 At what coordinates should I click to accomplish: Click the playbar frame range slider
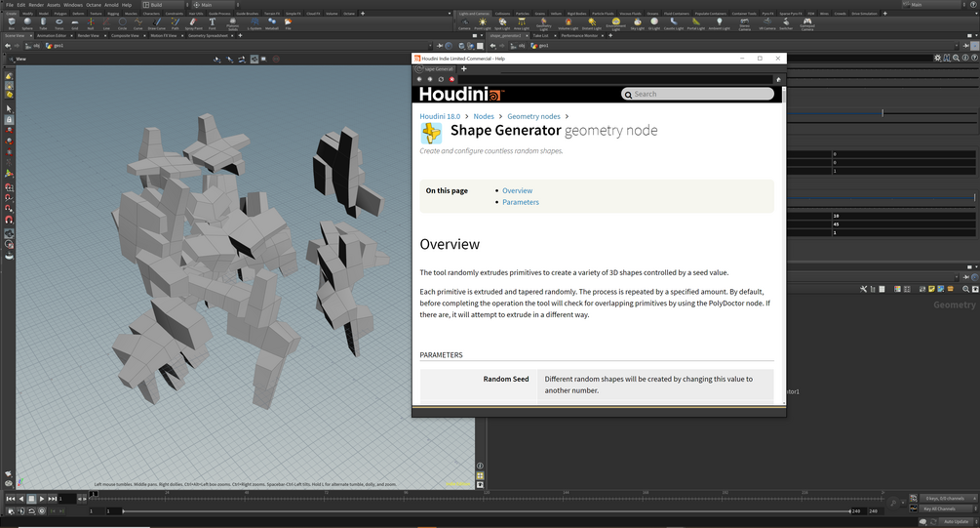coord(487,511)
